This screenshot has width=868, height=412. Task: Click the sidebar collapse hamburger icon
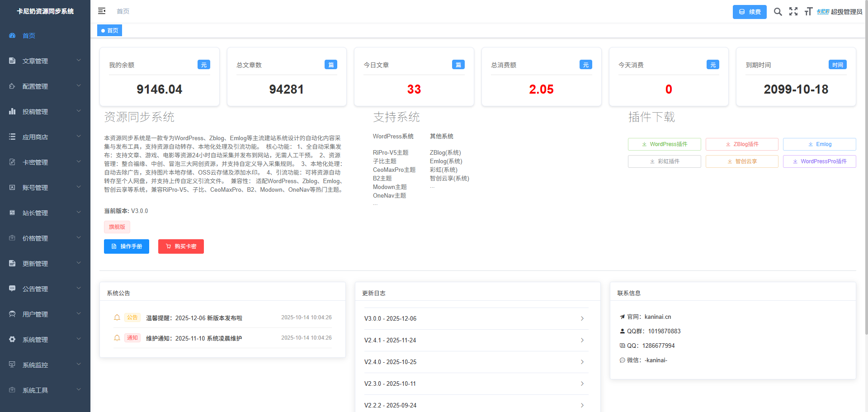coord(102,11)
